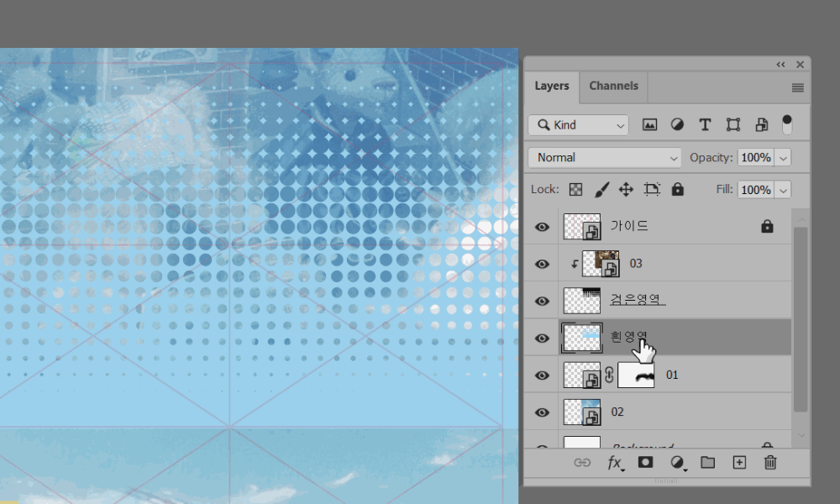
Task: Filter layers by type layers icon
Action: 705,125
